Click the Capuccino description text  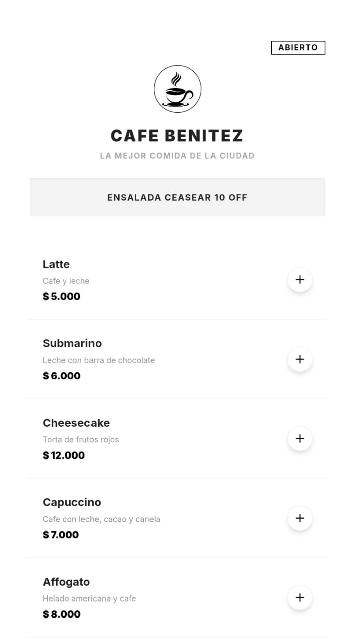(101, 519)
